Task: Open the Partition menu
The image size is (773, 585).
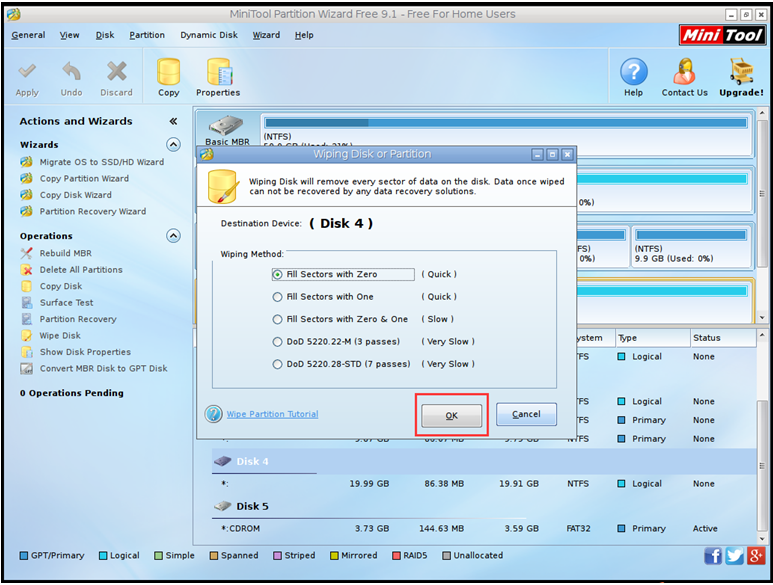Action: pos(147,35)
